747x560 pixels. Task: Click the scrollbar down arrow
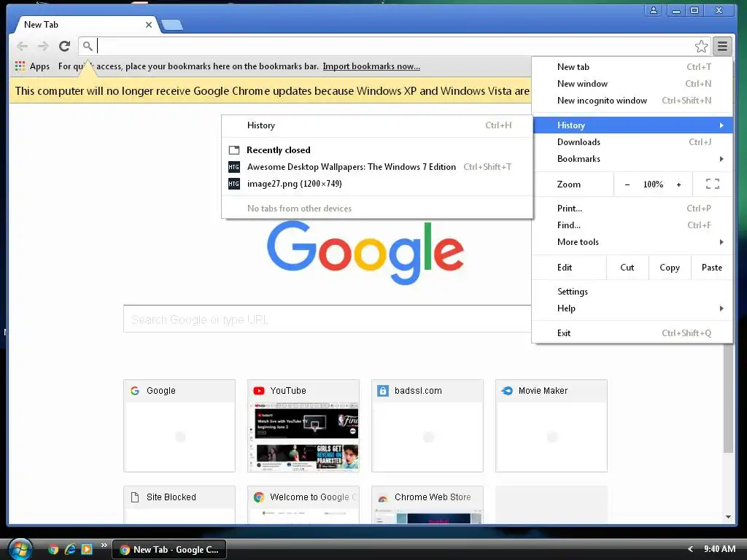tap(728, 517)
